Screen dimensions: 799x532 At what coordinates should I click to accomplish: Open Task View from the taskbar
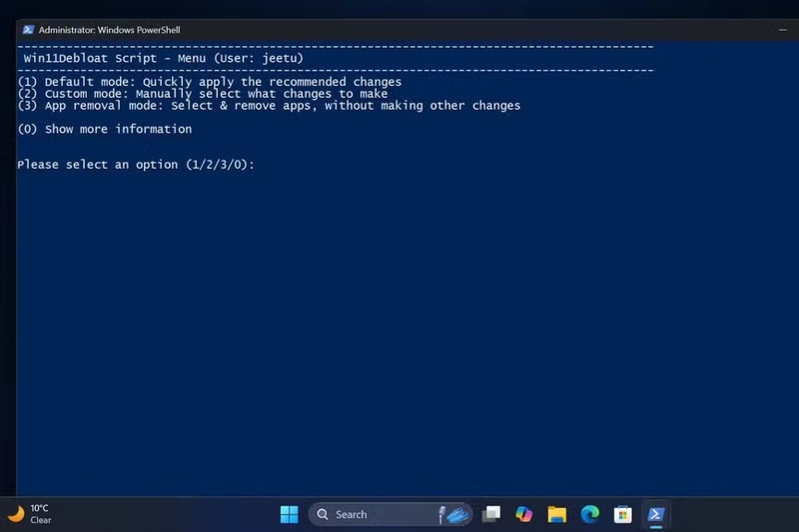(491, 514)
